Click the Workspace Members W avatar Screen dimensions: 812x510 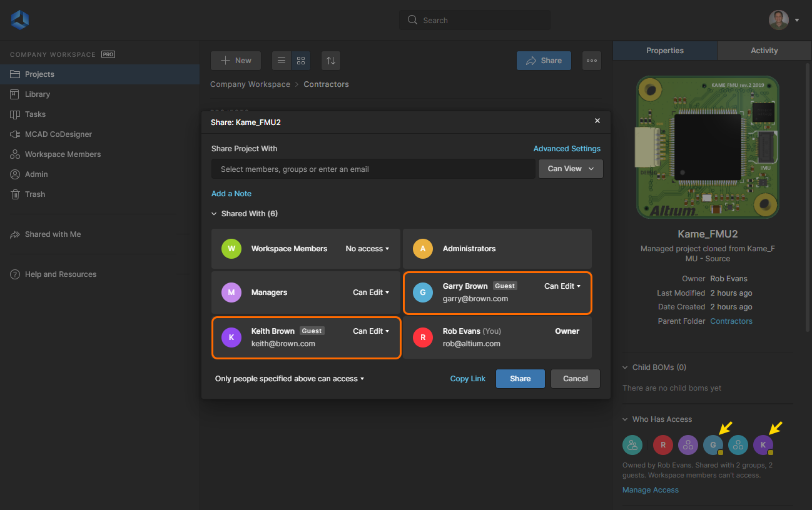coord(231,249)
